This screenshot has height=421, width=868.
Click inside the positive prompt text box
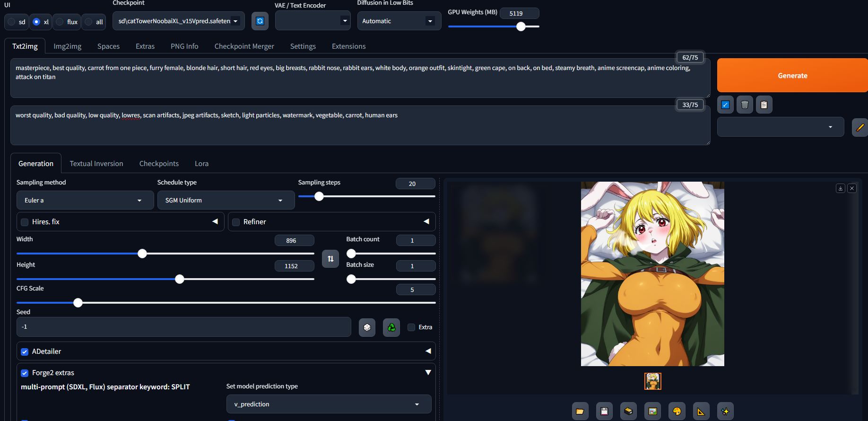pos(360,78)
